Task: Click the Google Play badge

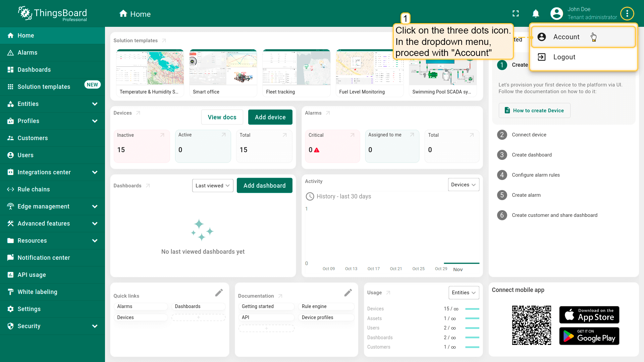Action: (x=589, y=336)
